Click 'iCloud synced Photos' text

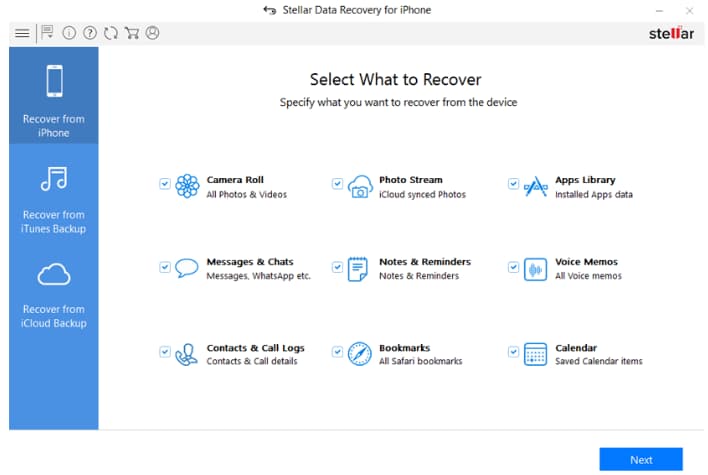[422, 195]
